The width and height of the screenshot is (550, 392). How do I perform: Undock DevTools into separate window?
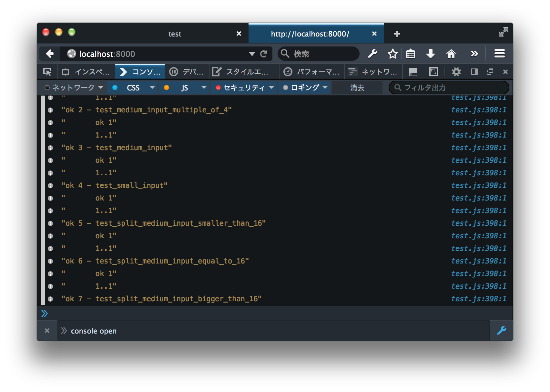point(490,72)
